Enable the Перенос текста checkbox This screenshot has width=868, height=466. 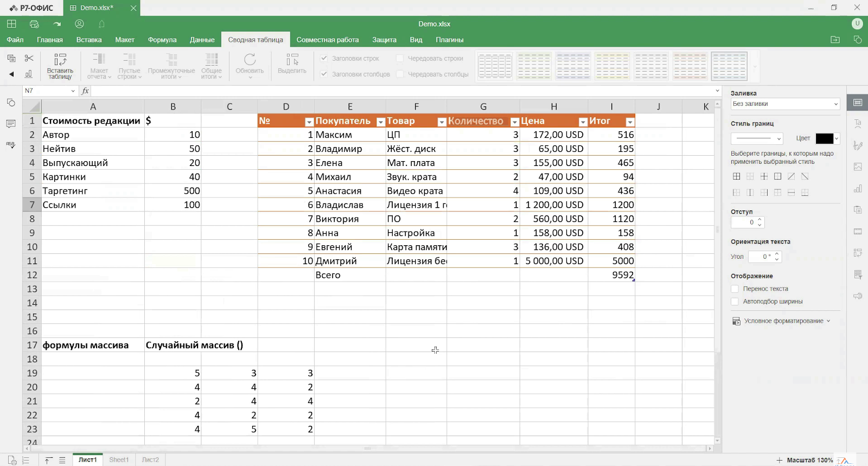pos(735,289)
